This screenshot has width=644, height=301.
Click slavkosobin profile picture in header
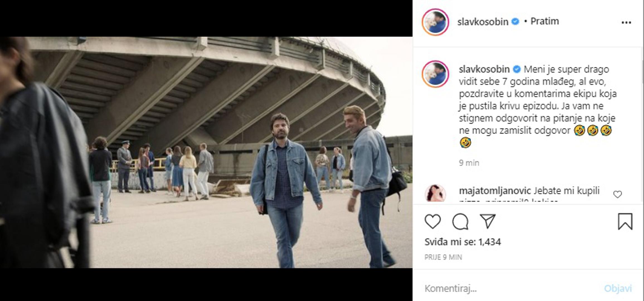(x=435, y=22)
